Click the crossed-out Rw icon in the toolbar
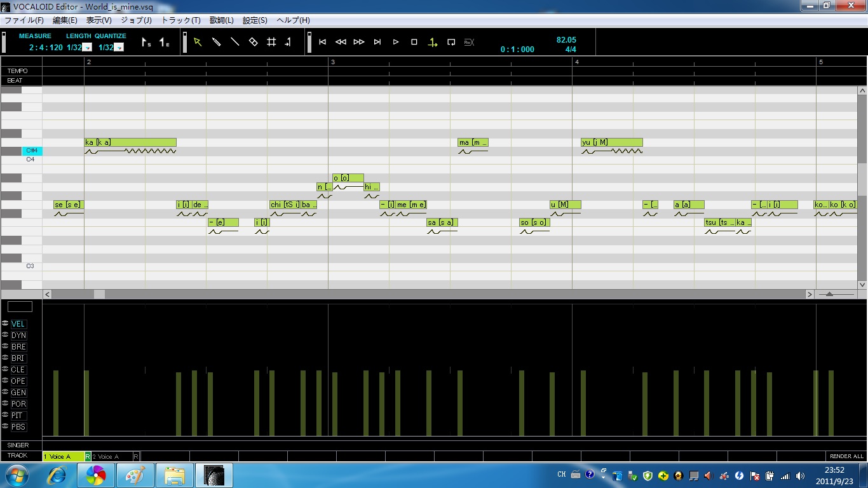 470,42
